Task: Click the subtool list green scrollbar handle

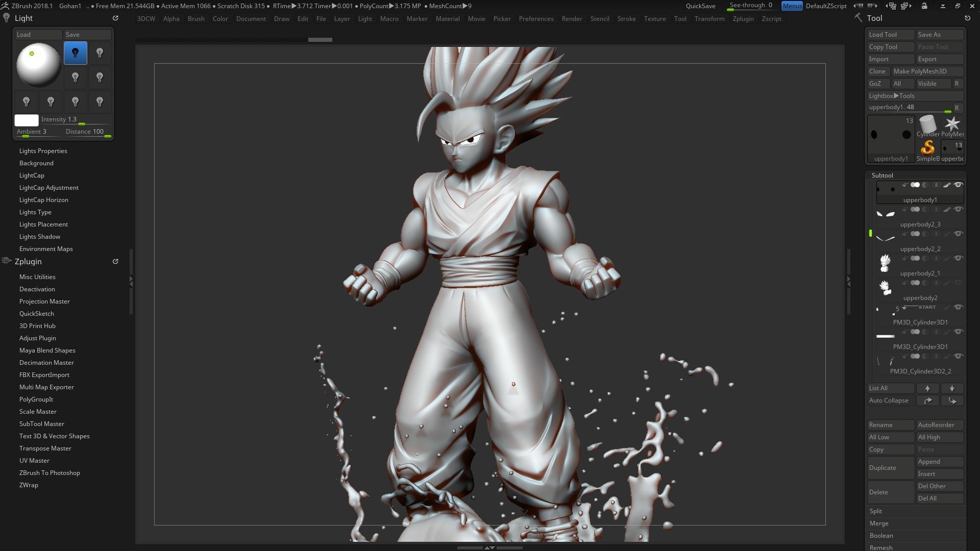Action: click(871, 233)
